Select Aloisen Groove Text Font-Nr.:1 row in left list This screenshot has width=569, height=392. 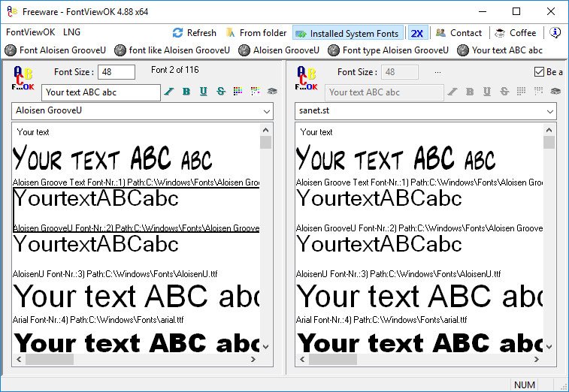[x=136, y=164]
